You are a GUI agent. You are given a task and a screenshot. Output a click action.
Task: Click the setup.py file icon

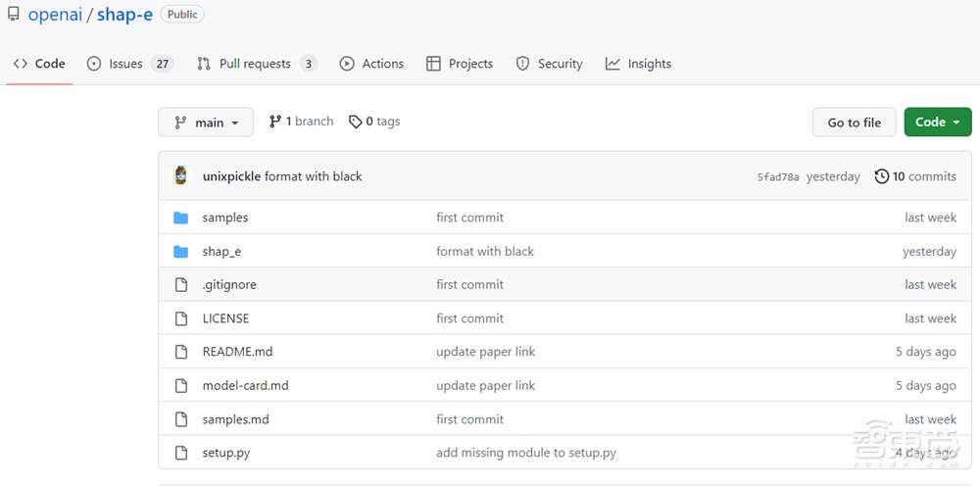coord(180,453)
